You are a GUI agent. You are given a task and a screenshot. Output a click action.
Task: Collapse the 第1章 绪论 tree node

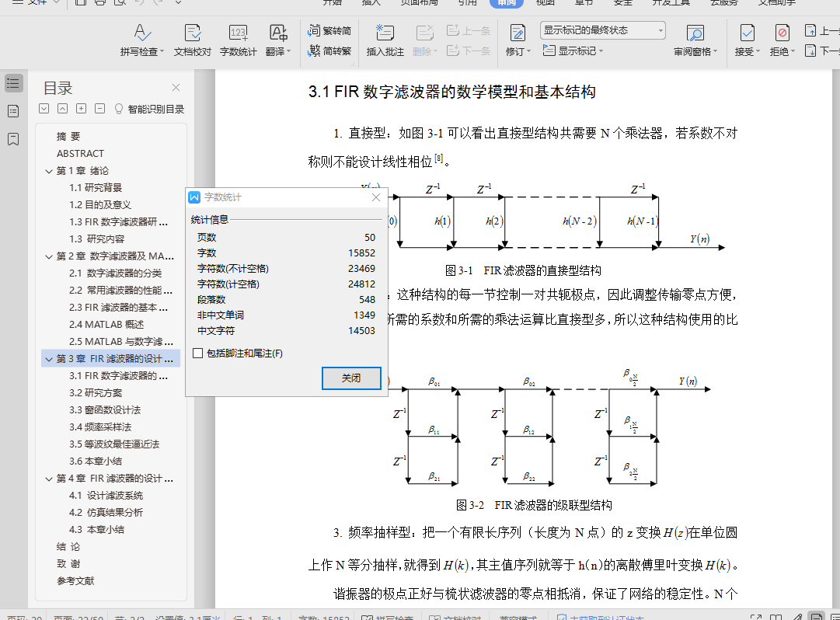(49, 172)
